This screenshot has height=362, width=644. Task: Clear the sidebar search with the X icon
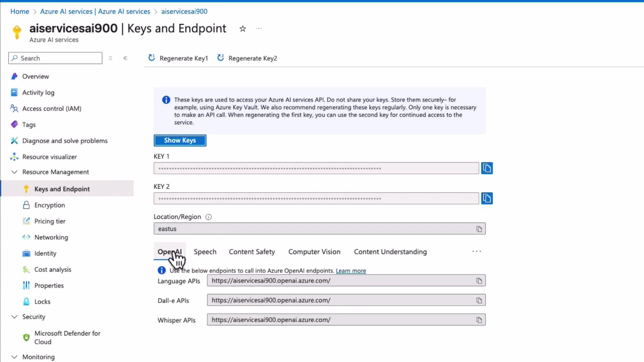pos(110,58)
